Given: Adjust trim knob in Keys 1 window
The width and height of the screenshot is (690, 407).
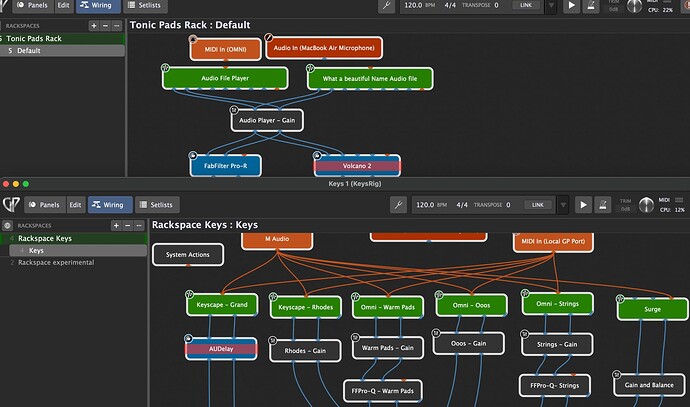Looking at the screenshot, I should click(x=646, y=205).
